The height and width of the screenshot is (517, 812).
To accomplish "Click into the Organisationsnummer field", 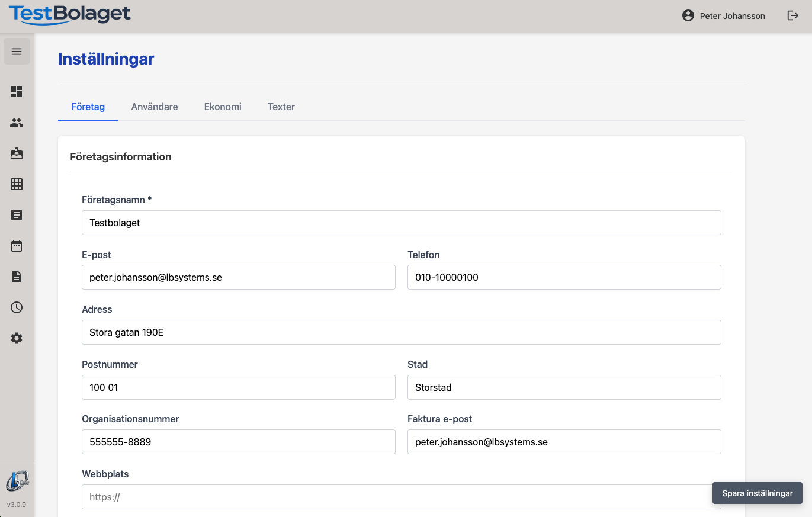I will click(238, 442).
